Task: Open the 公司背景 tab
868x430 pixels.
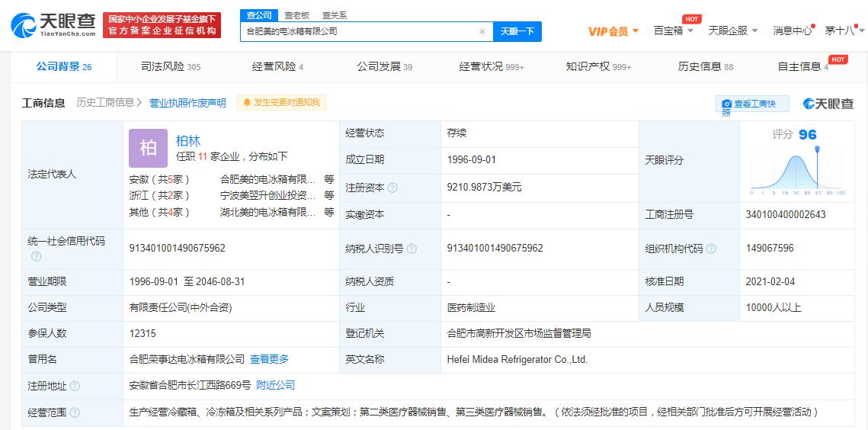Action: pos(64,67)
